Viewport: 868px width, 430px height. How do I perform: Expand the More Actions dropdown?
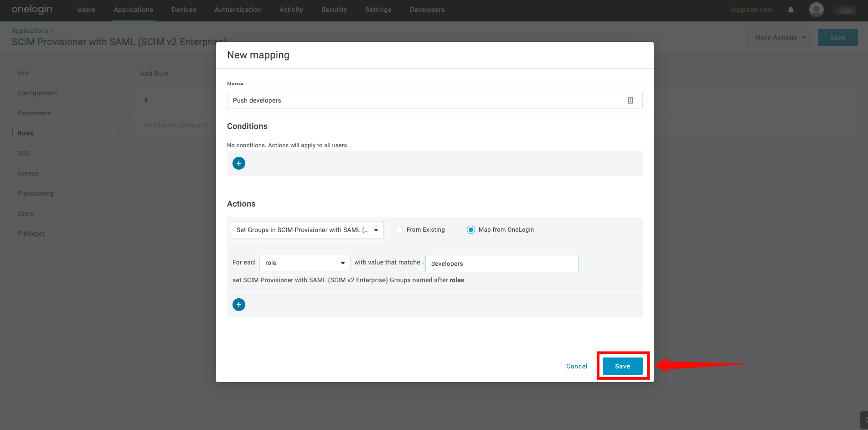coord(780,37)
